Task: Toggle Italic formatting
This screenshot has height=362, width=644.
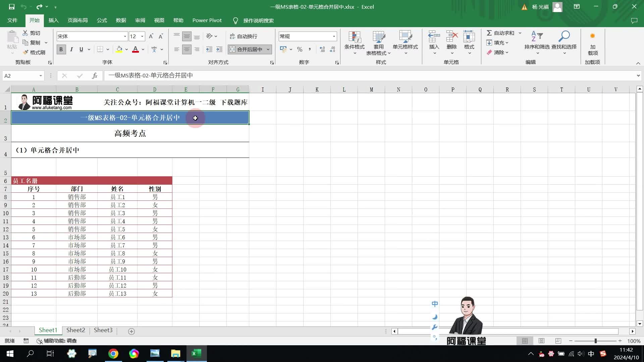Action: click(x=71, y=49)
